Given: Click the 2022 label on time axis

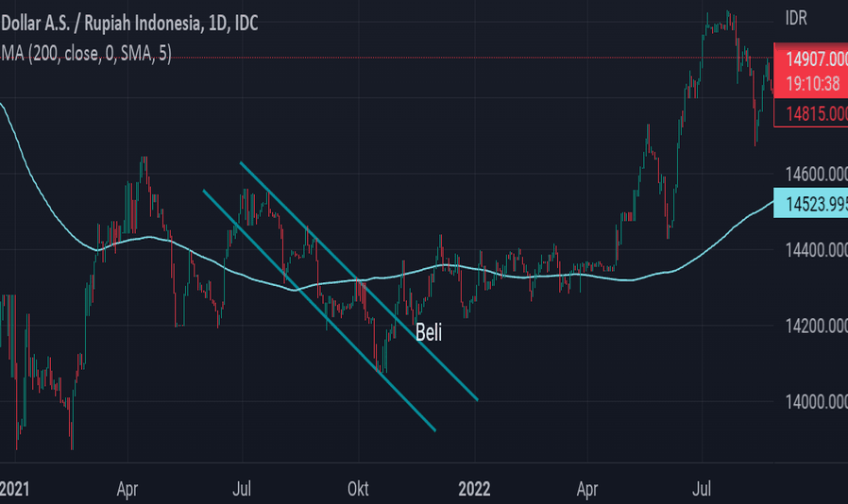Looking at the screenshot, I should tap(474, 489).
